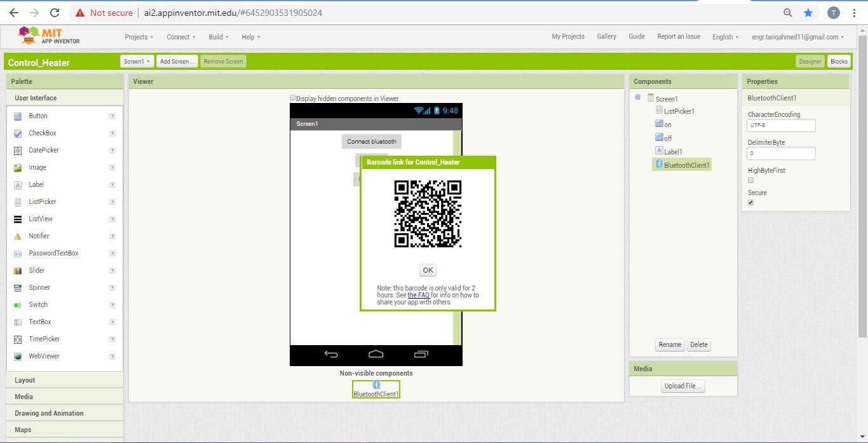The width and height of the screenshot is (868, 443).
Task: Choose the Notifier warning icon
Action: tap(18, 236)
